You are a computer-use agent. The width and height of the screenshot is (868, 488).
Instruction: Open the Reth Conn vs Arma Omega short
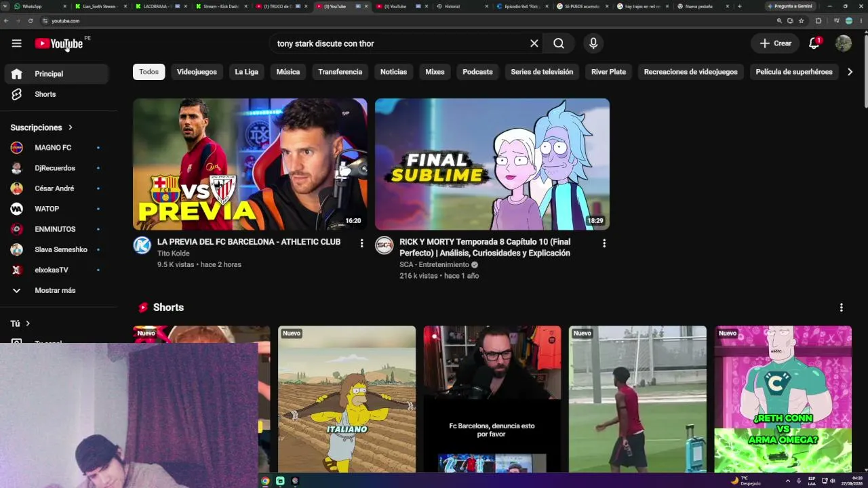tap(783, 399)
